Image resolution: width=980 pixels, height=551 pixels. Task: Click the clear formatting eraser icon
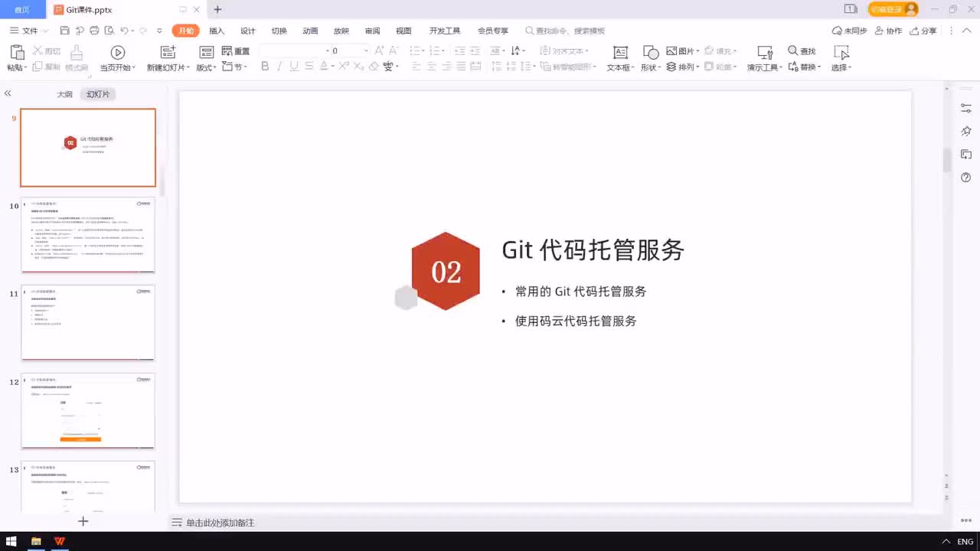point(374,67)
